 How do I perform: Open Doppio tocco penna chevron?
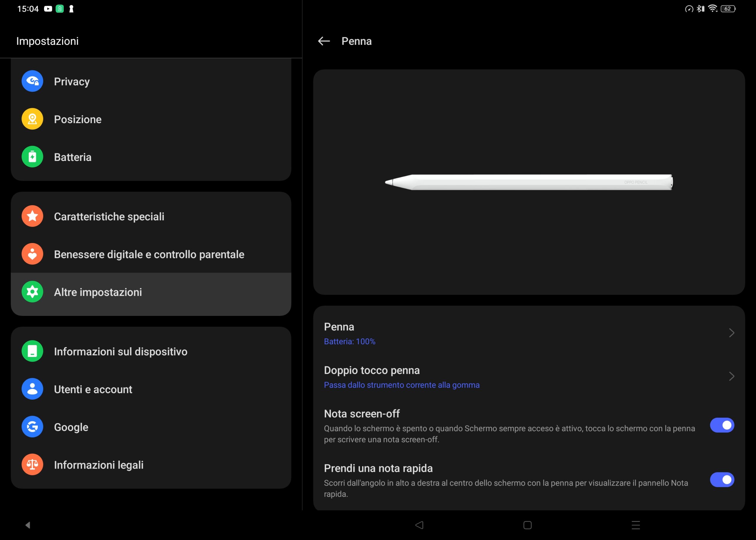click(731, 376)
